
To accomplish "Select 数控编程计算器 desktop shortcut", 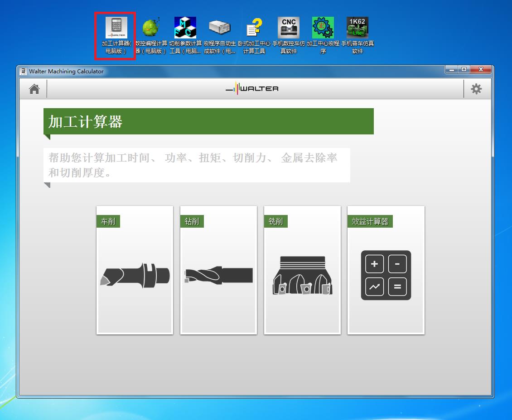I will click(x=151, y=28).
